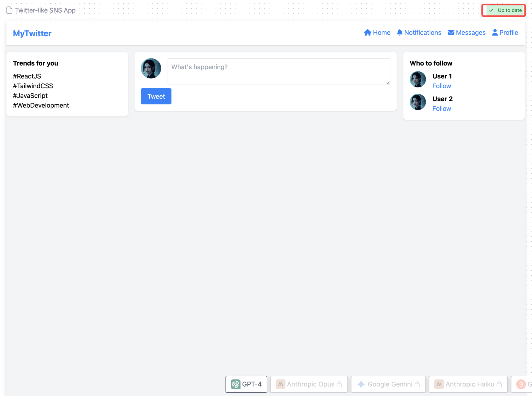Select the Google Gemini model tab
This screenshot has width=532, height=396.
pos(388,384)
